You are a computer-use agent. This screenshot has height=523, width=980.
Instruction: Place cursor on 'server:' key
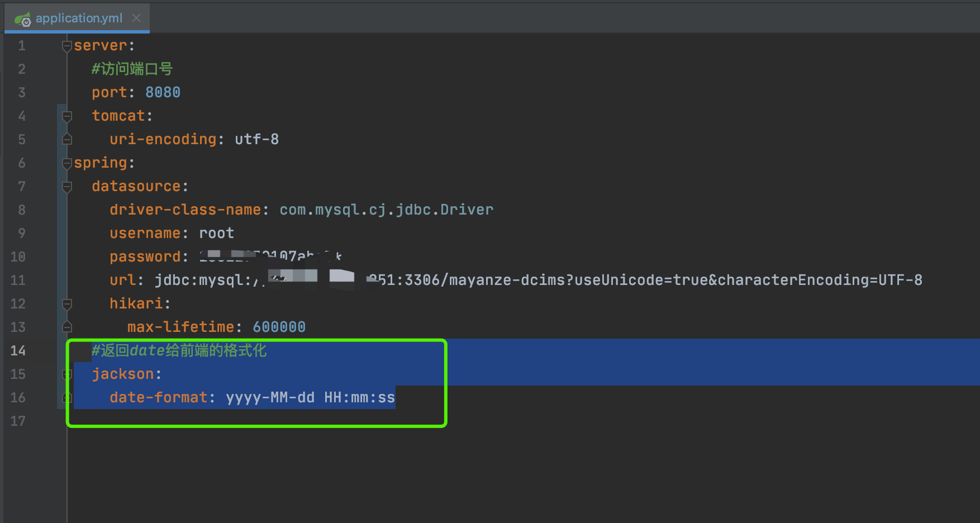coord(104,45)
